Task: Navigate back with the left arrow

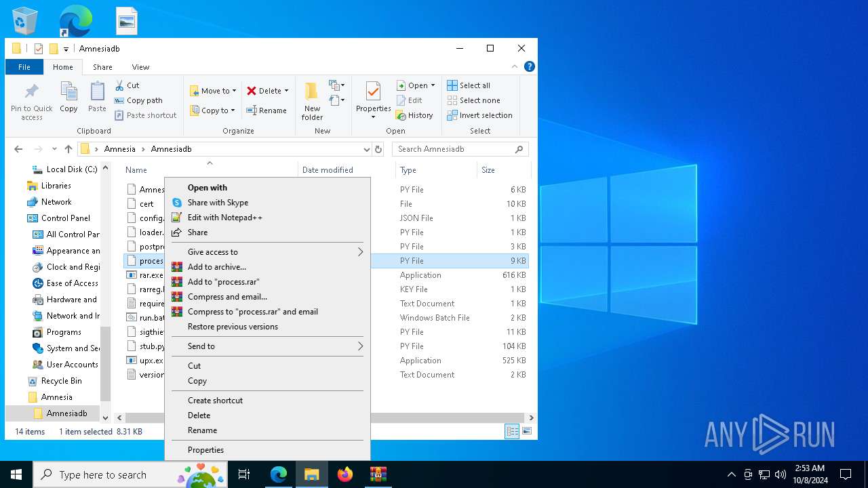Action: click(x=18, y=149)
